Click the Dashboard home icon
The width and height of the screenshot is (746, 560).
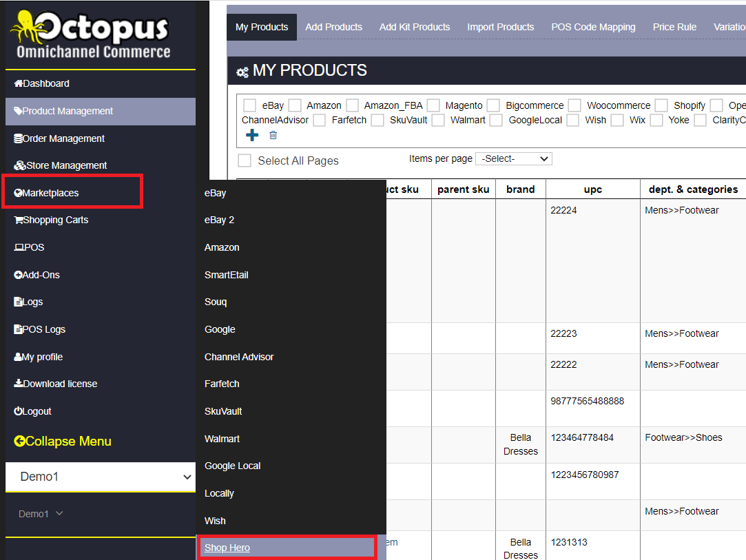19,83
